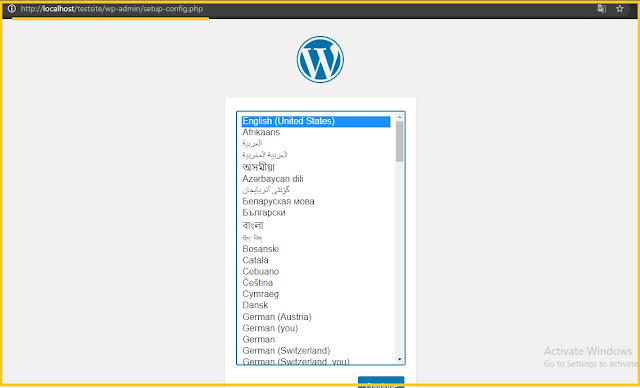Select plain German language entry
640x388 pixels.
[258, 339]
